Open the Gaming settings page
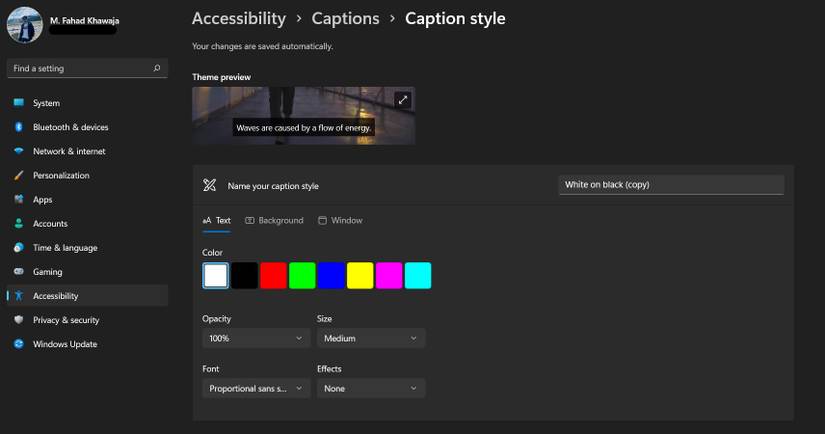825x434 pixels. coord(47,272)
